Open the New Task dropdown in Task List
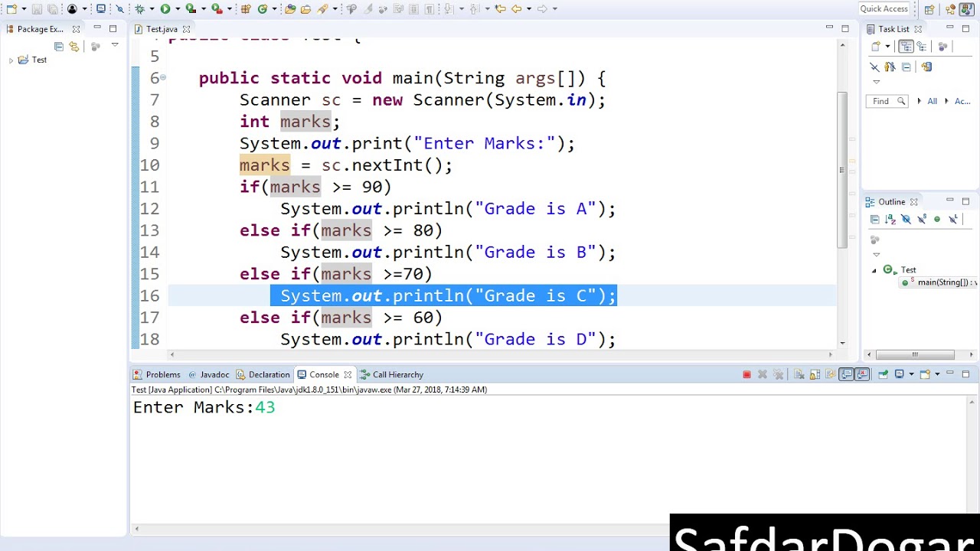 pos(887,47)
